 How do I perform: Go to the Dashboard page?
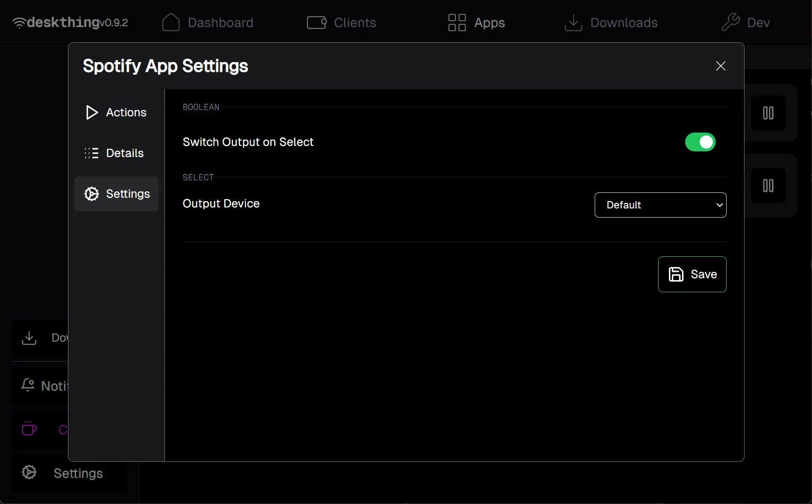[208, 23]
